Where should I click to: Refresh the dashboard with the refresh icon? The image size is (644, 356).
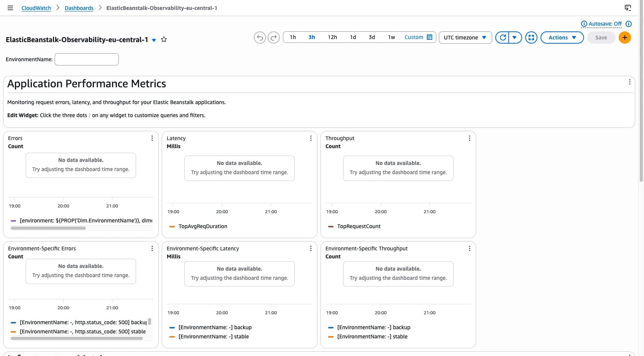pyautogui.click(x=503, y=38)
